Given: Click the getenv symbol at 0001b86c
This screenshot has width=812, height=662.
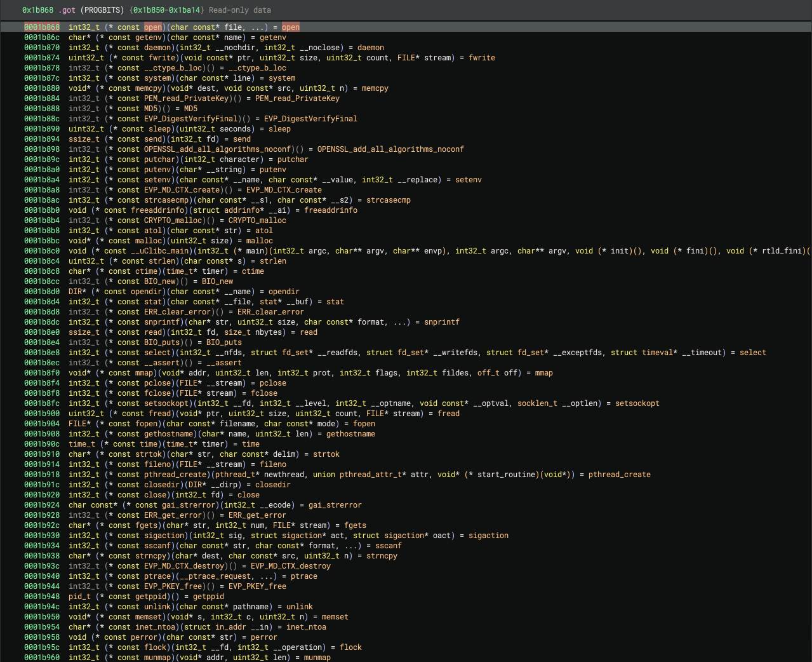Looking at the screenshot, I should [x=273, y=37].
